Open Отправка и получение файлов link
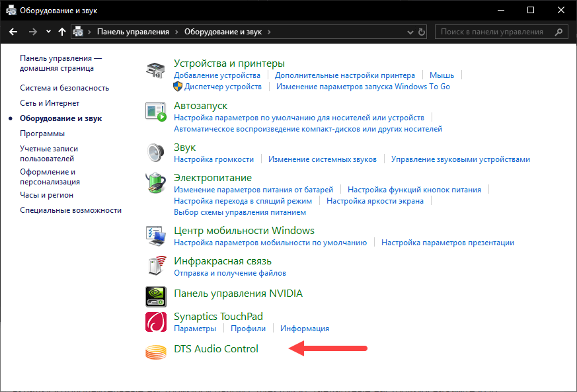Viewport: 577px width, 392px height. [230, 273]
